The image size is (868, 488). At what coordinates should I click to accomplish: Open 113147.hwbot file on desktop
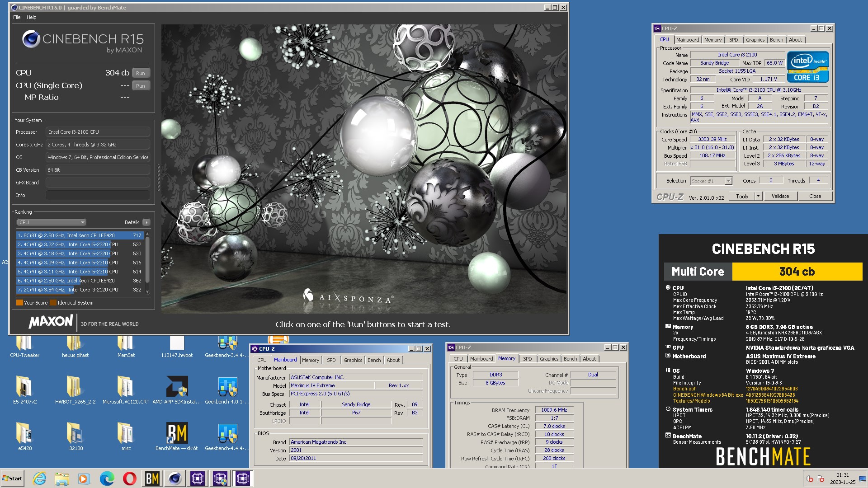(x=177, y=346)
